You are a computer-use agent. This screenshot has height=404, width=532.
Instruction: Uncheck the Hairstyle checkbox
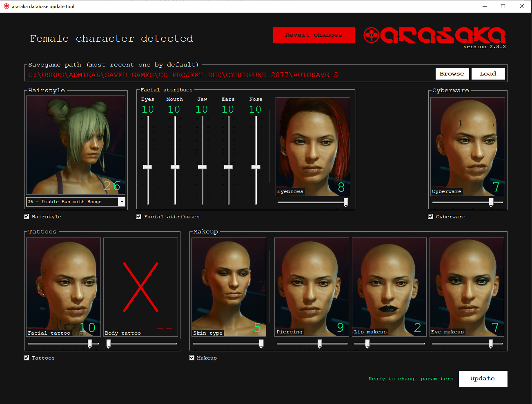click(27, 217)
